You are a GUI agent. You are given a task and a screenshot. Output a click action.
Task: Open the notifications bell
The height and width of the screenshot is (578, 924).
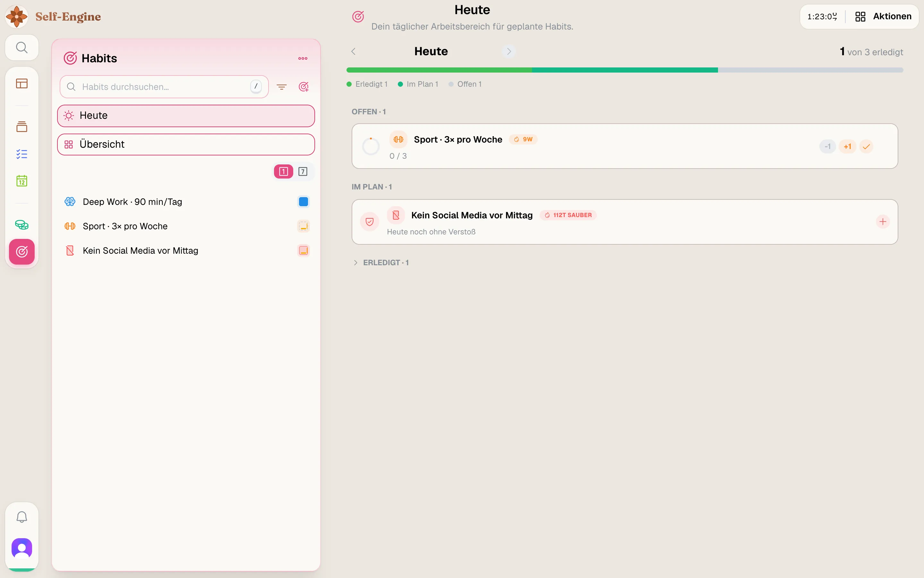coord(22,517)
